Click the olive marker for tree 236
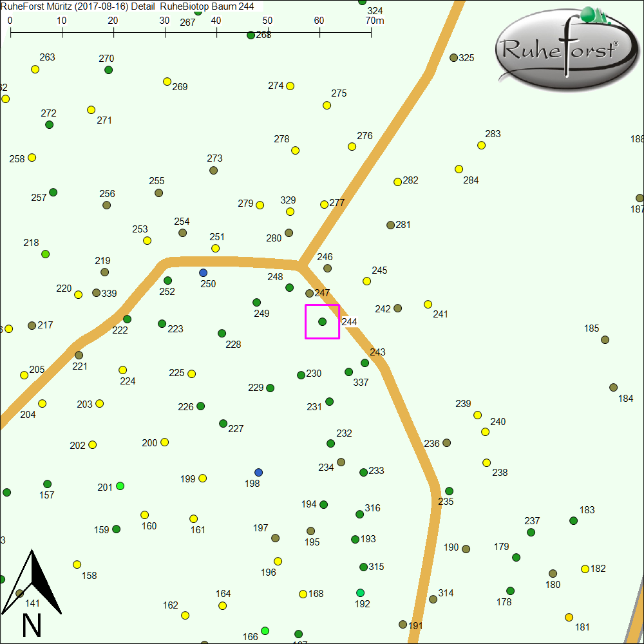The image size is (644, 644). 446,442
